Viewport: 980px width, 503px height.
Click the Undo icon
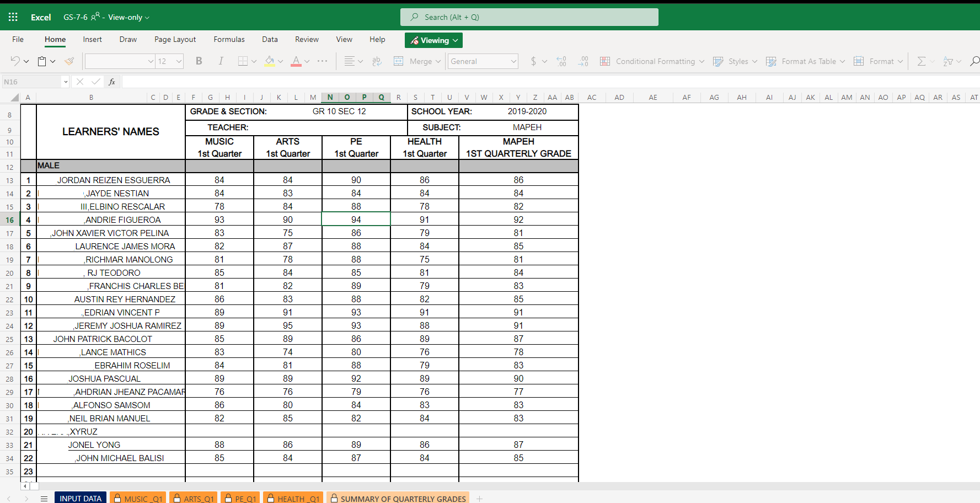coord(15,61)
